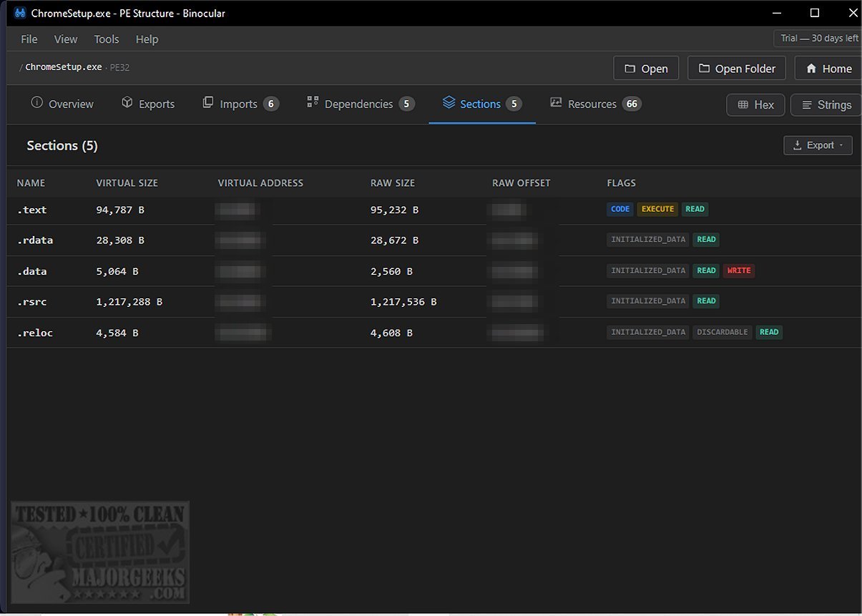This screenshot has width=862, height=616.
Task: Click virtual size 1,217,288 B
Action: coord(129,302)
